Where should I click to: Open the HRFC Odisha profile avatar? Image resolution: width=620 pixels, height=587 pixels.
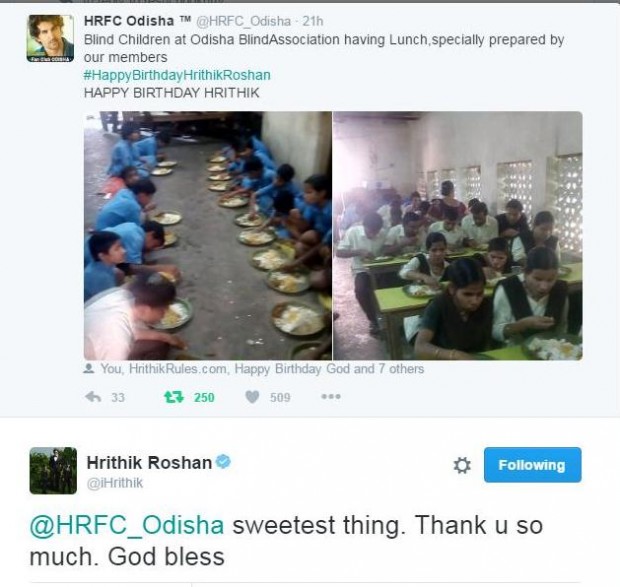[x=50, y=38]
